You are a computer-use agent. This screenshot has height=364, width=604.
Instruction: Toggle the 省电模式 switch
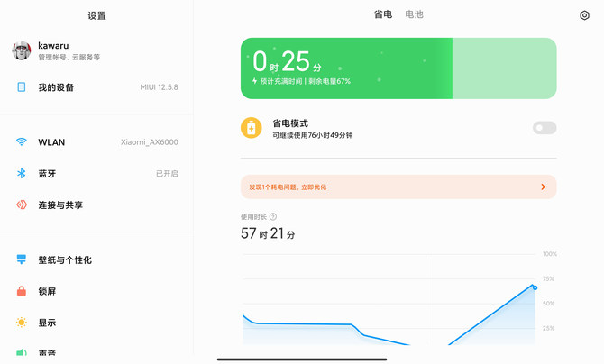pos(545,128)
